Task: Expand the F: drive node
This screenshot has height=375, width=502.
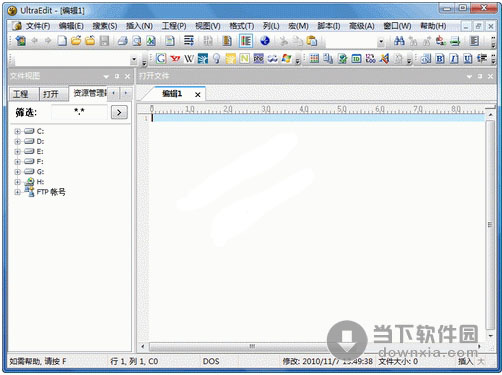Action: [x=18, y=162]
